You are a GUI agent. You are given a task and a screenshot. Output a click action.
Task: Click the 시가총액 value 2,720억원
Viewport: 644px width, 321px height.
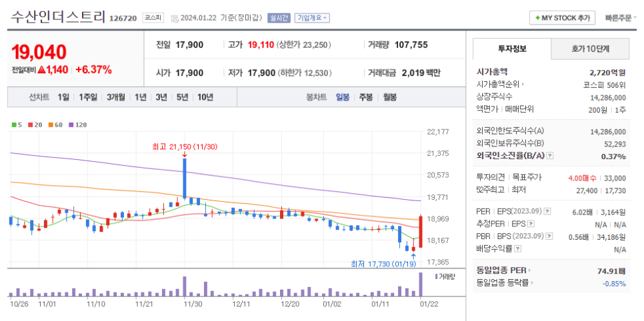click(607, 73)
